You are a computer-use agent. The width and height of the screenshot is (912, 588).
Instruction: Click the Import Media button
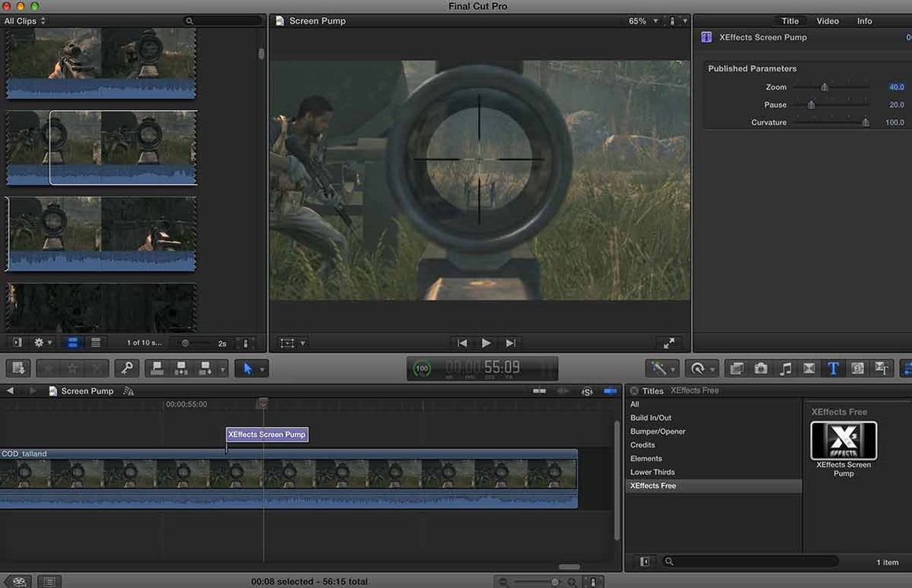click(x=19, y=369)
